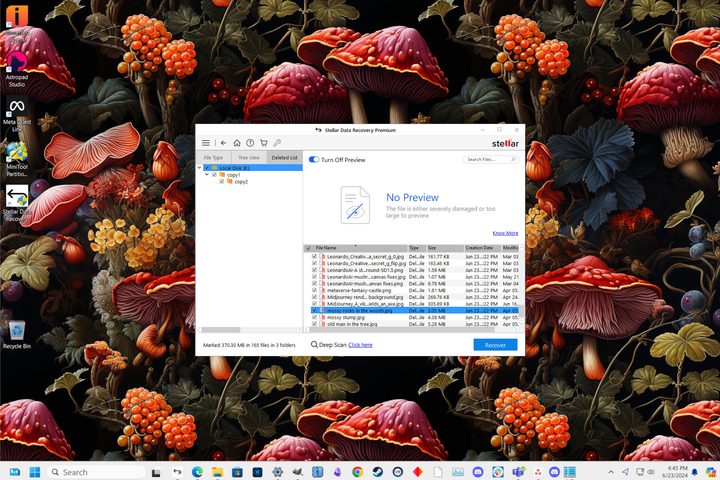The width and height of the screenshot is (720, 480).
Task: Click the Local Disk (E:) drive icon
Action: click(x=214, y=168)
